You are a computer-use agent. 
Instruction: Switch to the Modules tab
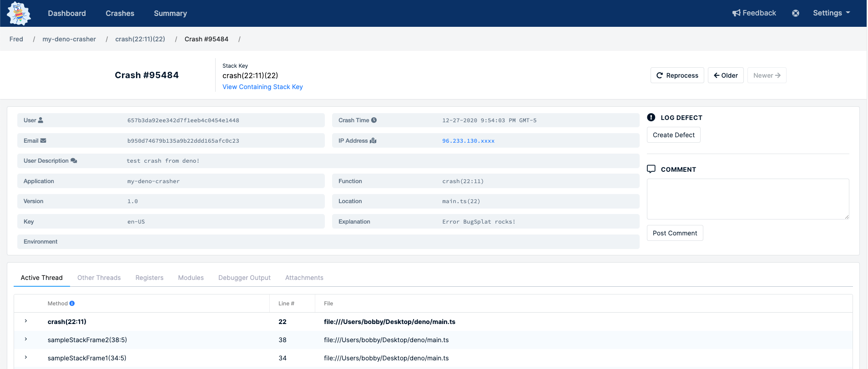191,278
